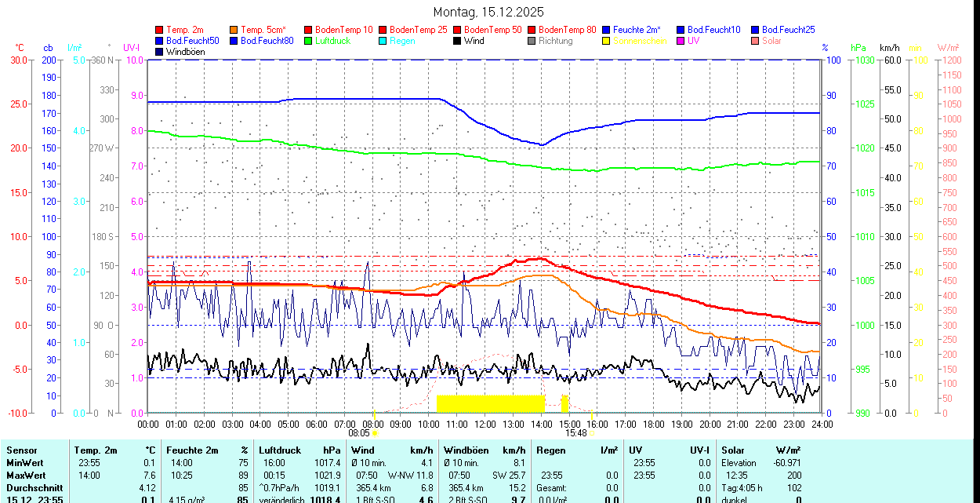Click the orange Temp. 5cm legend square
The height and width of the screenshot is (503, 980).
(234, 30)
